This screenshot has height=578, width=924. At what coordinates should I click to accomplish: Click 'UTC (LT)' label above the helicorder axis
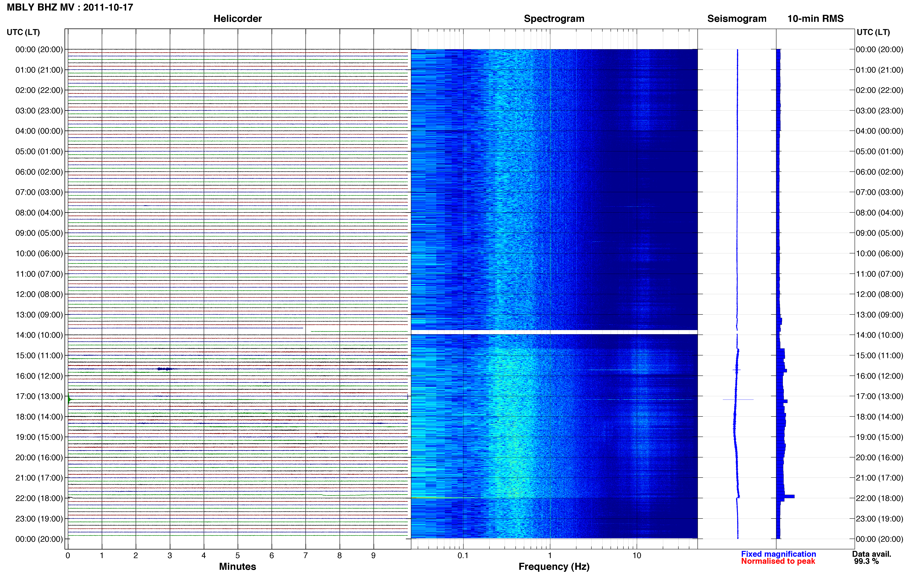pyautogui.click(x=23, y=32)
